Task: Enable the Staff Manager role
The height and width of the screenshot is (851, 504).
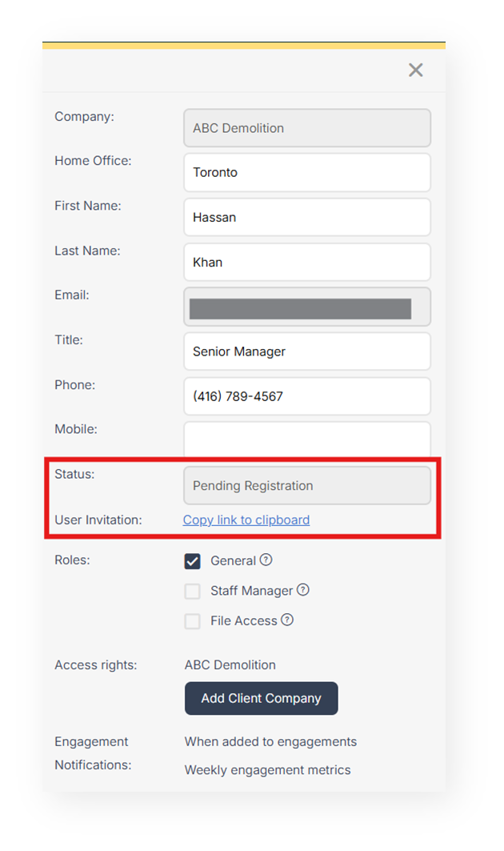Action: [x=192, y=591]
